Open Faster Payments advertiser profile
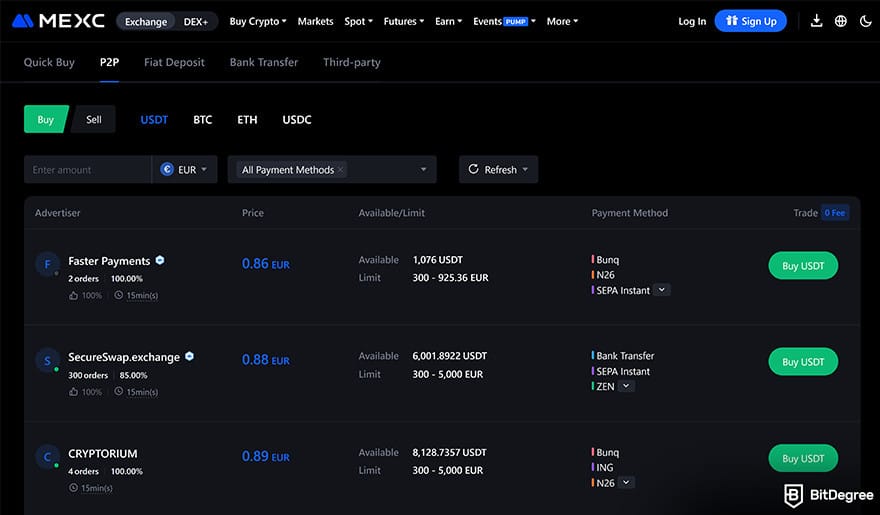 point(109,261)
